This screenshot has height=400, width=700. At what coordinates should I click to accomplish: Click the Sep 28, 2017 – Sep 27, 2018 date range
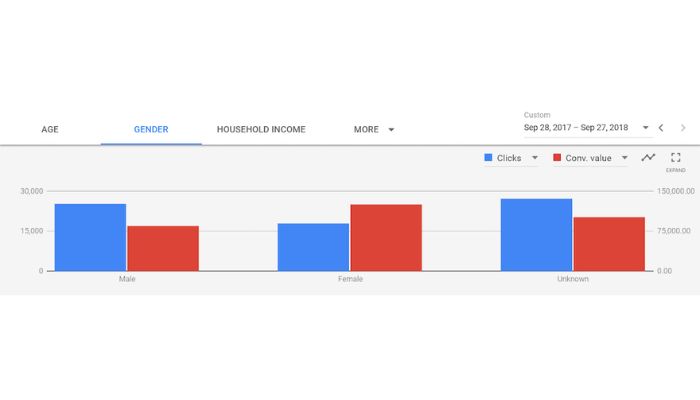(576, 128)
